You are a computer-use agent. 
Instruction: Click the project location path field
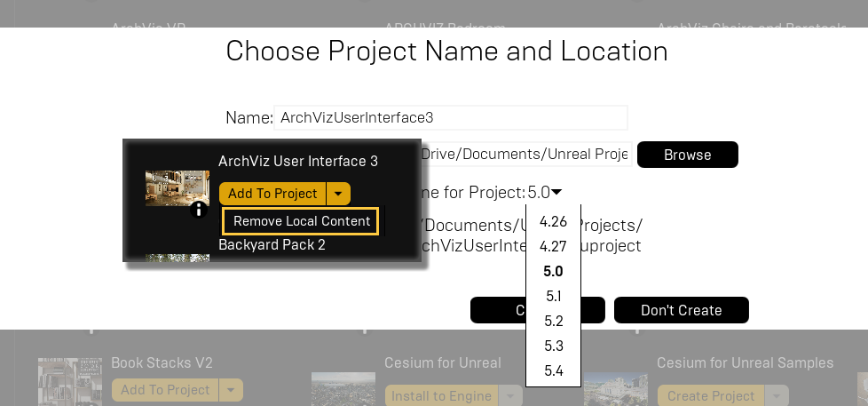click(526, 154)
